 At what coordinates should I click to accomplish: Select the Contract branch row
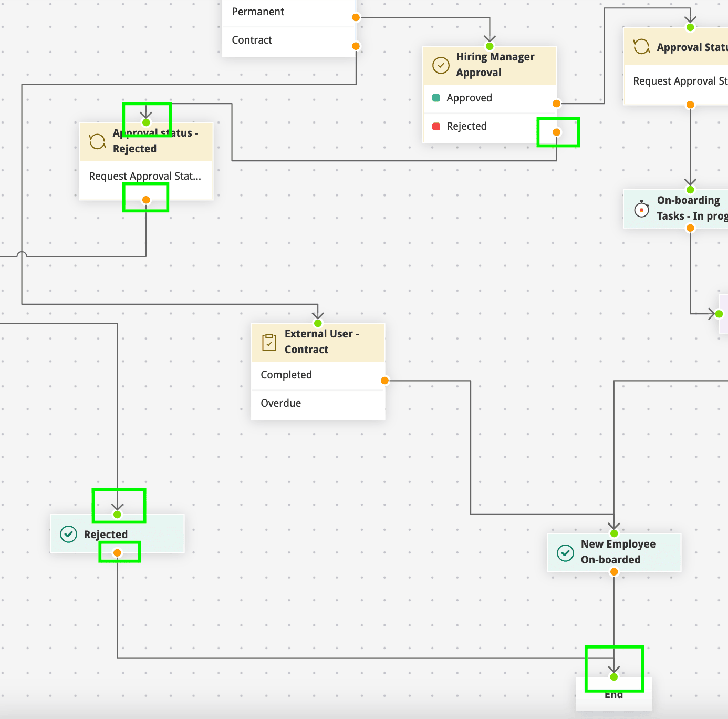click(289, 41)
